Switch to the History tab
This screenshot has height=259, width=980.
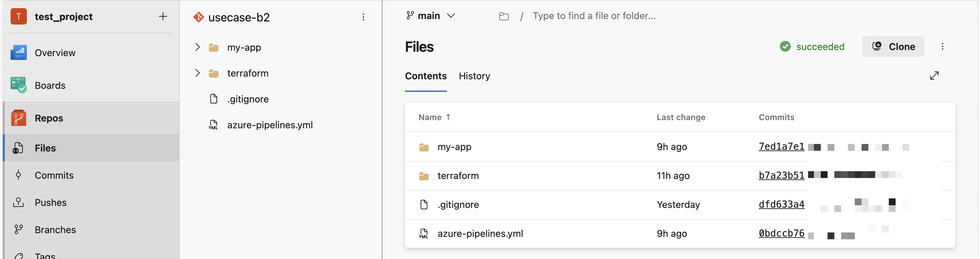point(474,76)
